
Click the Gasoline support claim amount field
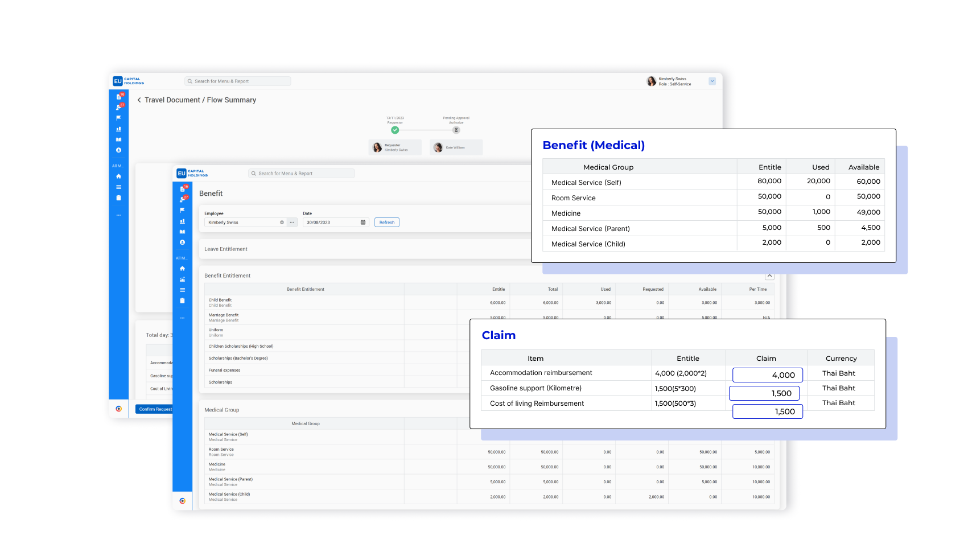point(764,393)
